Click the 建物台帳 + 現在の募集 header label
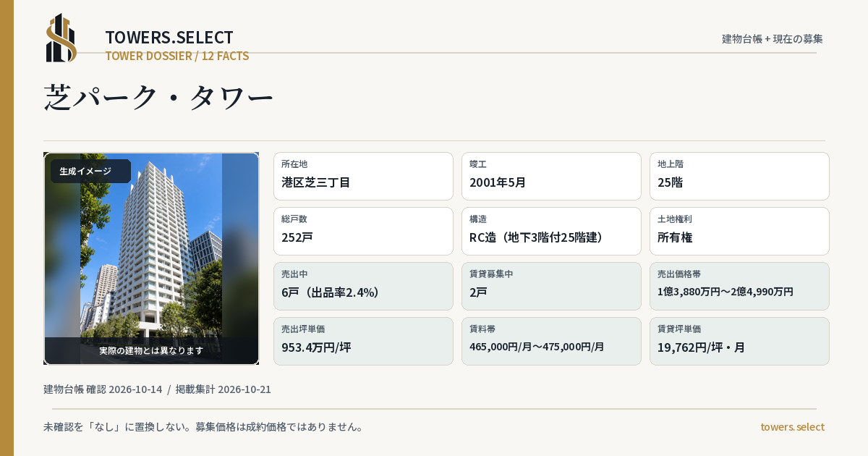The image size is (868, 456). [x=773, y=38]
